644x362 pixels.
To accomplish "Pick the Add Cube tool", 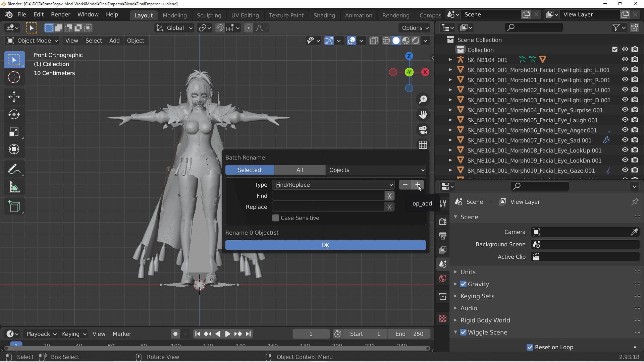I will 14,206.
